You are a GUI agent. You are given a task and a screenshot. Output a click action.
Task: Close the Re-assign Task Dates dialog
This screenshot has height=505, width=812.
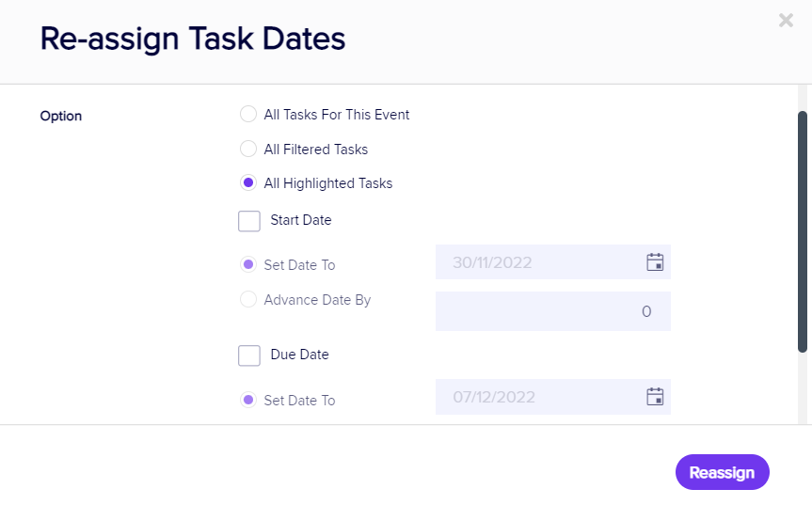786,21
